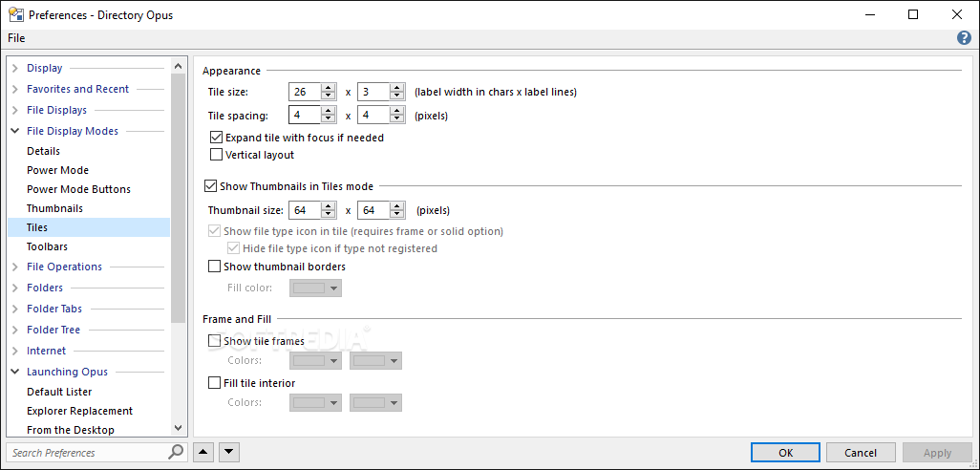The width and height of the screenshot is (980, 470).
Task: Open second Fill tile interior color swatch
Action: pos(375,402)
